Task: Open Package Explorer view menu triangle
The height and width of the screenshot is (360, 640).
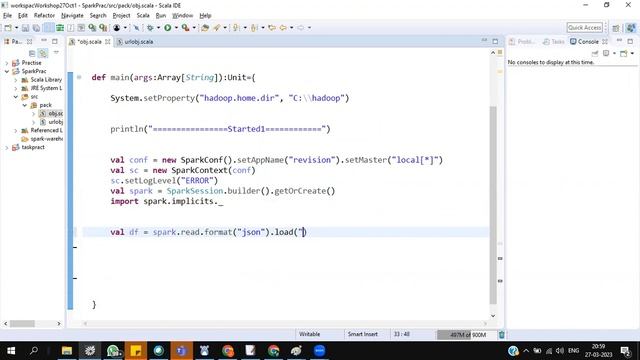Action: click(x=56, y=53)
